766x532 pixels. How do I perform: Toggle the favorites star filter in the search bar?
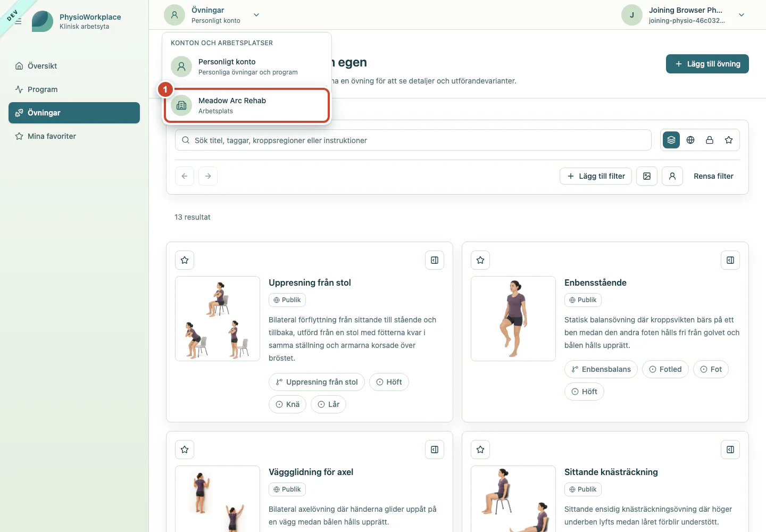pyautogui.click(x=729, y=140)
